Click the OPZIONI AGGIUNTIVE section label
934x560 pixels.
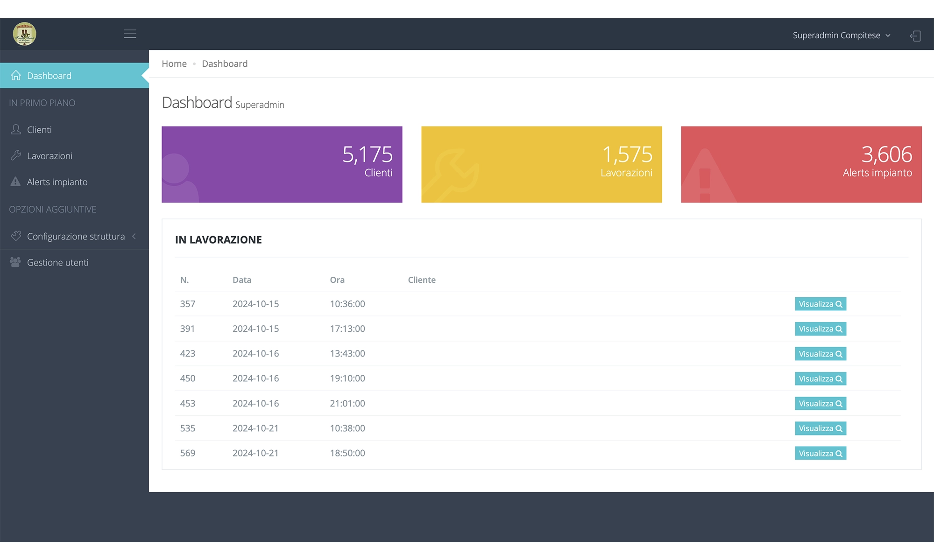pyautogui.click(x=52, y=210)
